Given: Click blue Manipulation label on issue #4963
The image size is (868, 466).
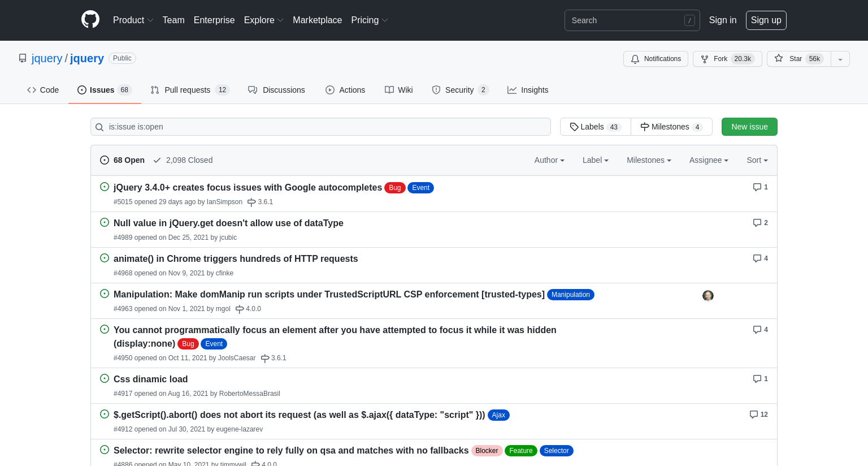Looking at the screenshot, I should point(570,295).
